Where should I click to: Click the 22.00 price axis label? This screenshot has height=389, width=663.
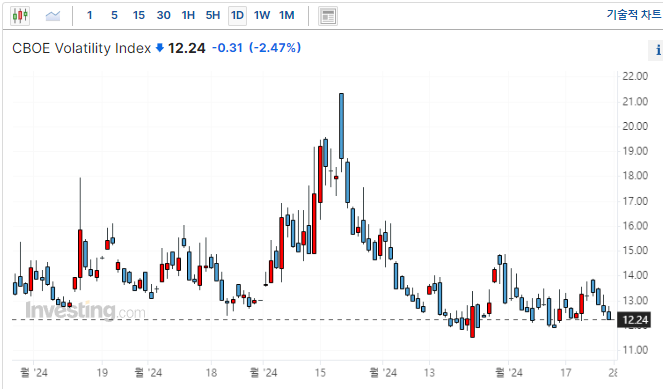tap(635, 76)
